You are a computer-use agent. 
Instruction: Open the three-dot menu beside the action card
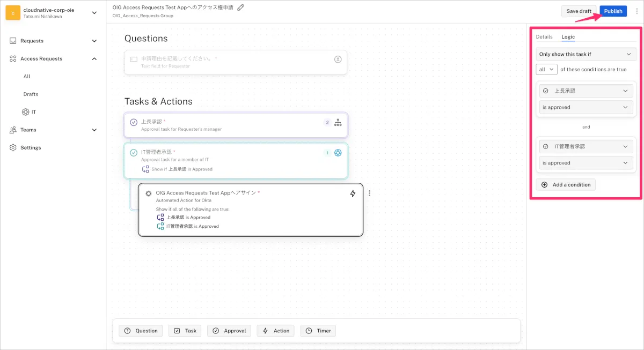[369, 193]
